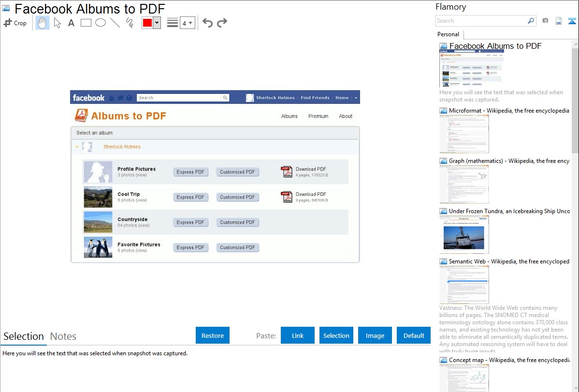Click the Flamory icon beside the page title
Viewport: 579px width, 392px height.
6,8
